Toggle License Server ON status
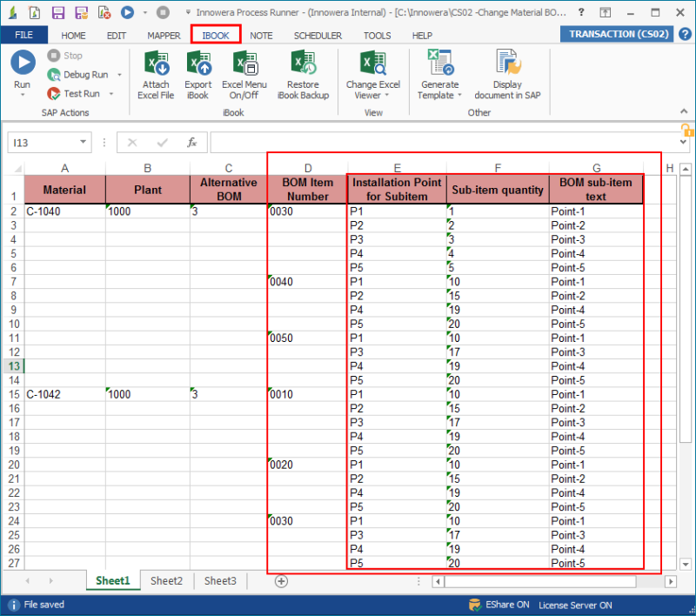Viewport: 696px width, 616px height. click(x=574, y=605)
